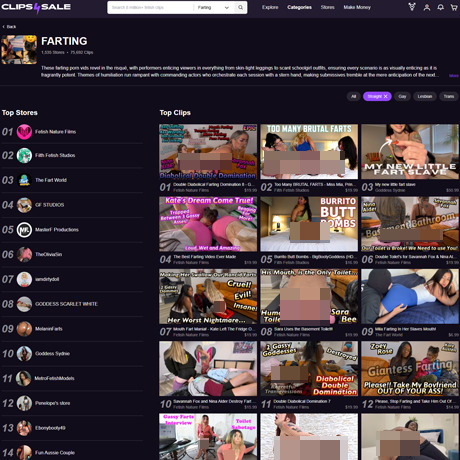460x460 pixels.
Task: Click the medal rewards icon in header
Action: click(412, 7)
